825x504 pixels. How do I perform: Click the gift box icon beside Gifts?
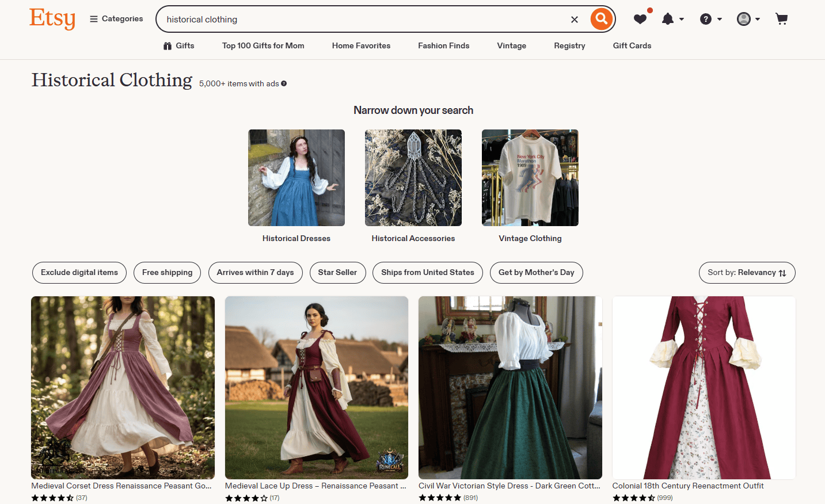pos(167,45)
